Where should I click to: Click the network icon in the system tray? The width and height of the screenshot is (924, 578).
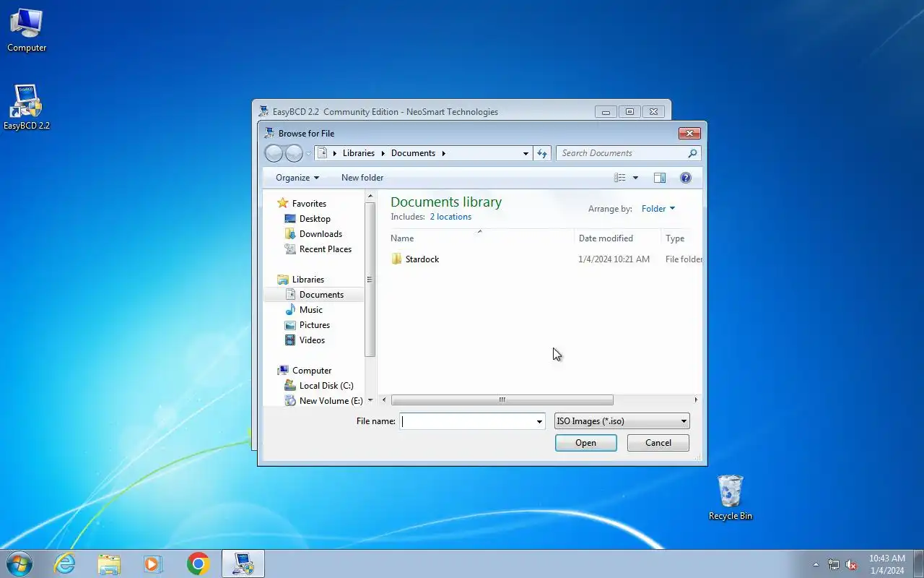834,564
